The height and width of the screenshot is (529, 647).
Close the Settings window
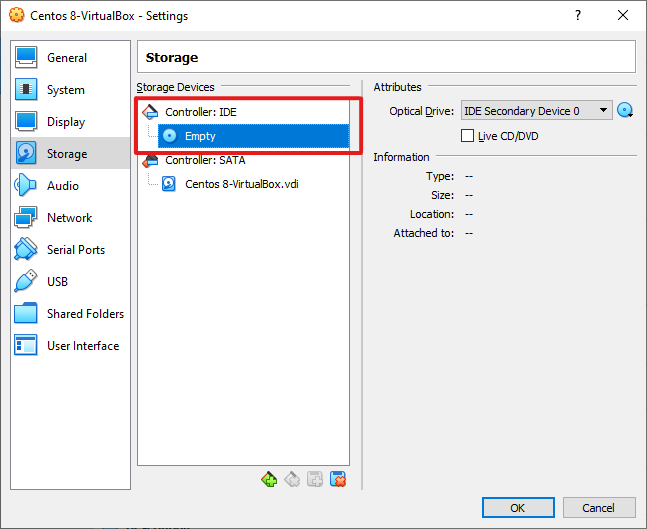623,15
